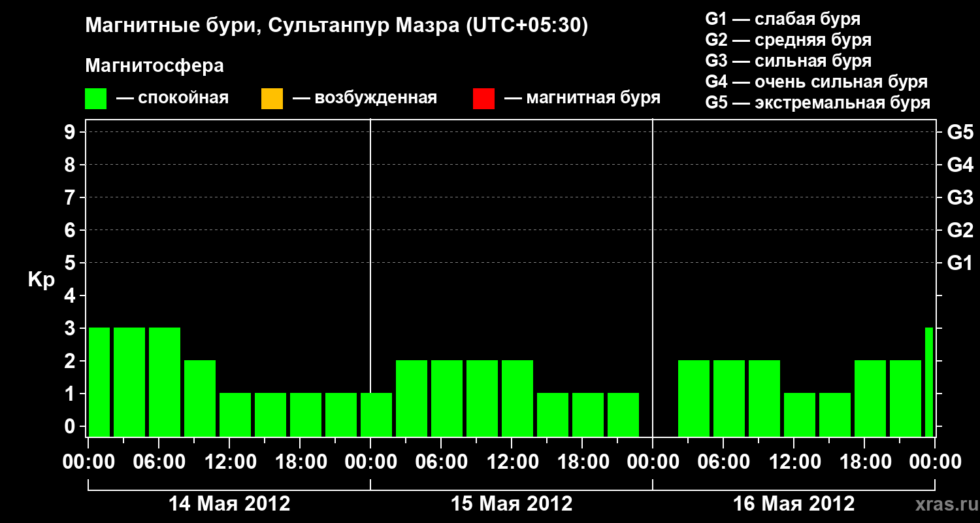Click 'G4 — очень сильная буря' description
The width and height of the screenshot is (980, 523).
[x=817, y=82]
